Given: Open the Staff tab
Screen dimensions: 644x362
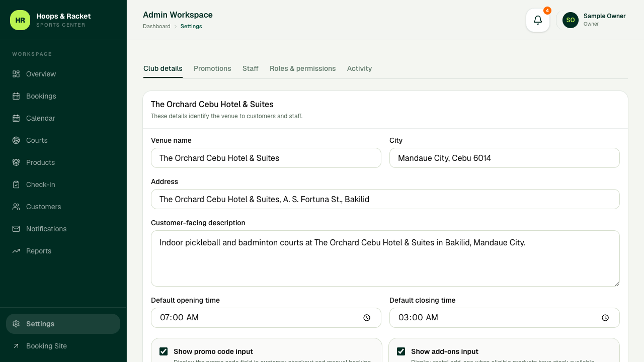Looking at the screenshot, I should pos(251,68).
